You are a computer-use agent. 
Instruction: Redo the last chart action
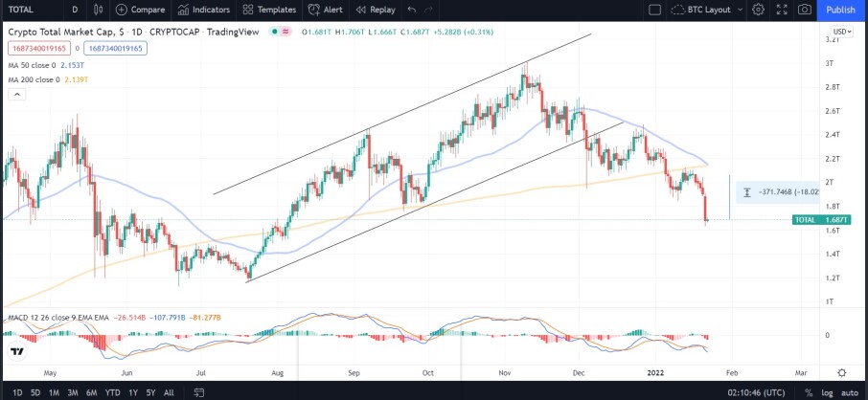(428, 10)
